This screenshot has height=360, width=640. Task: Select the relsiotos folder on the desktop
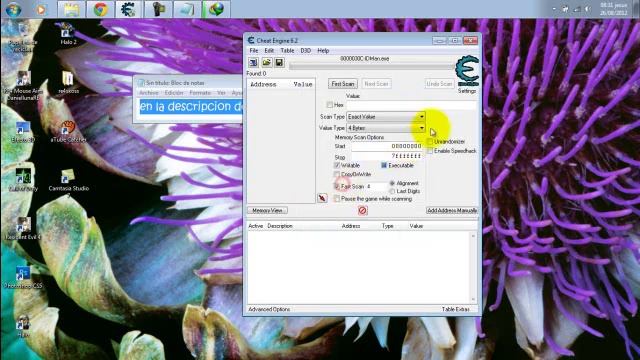point(68,82)
